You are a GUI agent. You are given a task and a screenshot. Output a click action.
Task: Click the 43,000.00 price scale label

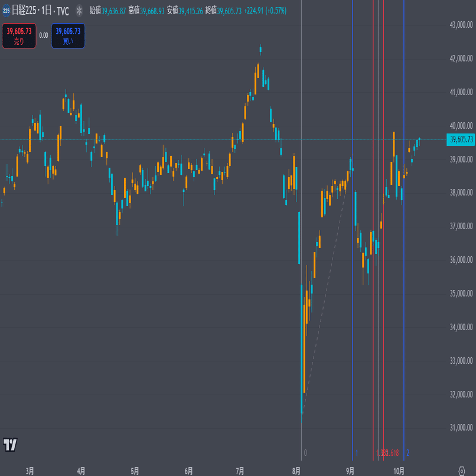pos(461,25)
